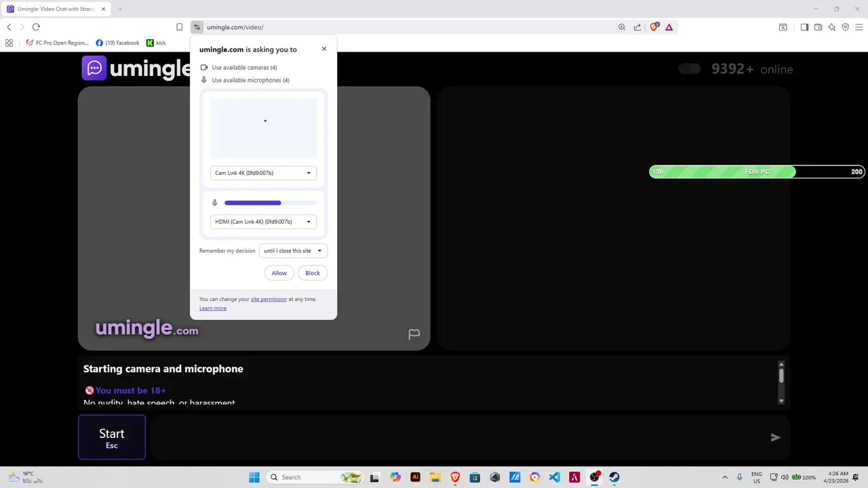Open Brave VPN shield icon
Image resolution: width=868 pixels, height=488 pixels.
pyautogui.click(x=845, y=27)
